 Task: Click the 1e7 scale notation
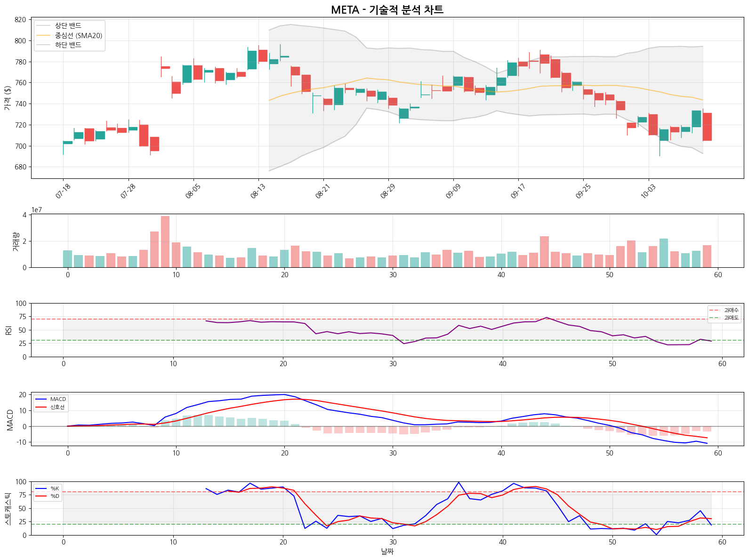coord(37,210)
